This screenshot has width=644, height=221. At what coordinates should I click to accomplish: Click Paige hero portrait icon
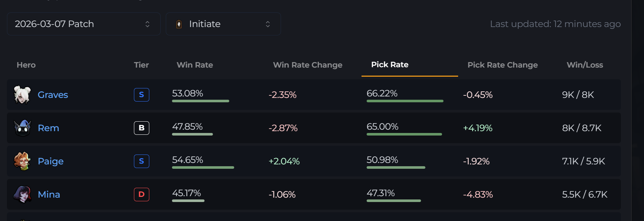click(22, 161)
